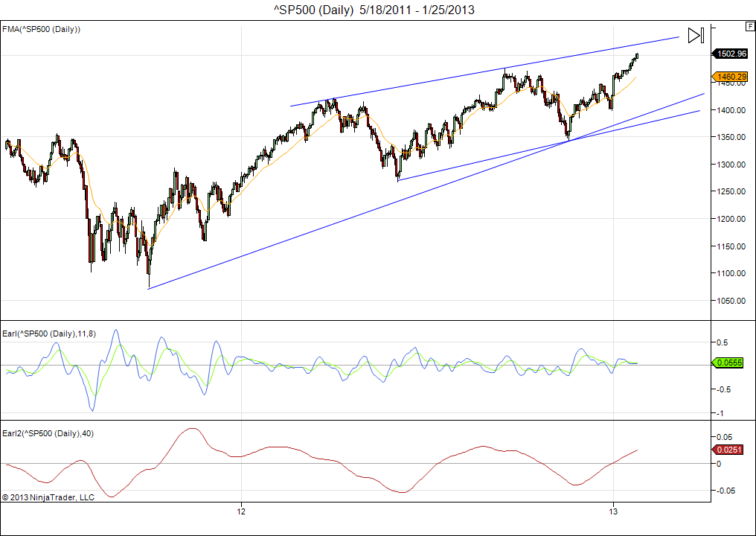The height and width of the screenshot is (536, 756).
Task: Click the -1 level on Earl axis
Action: 720,413
